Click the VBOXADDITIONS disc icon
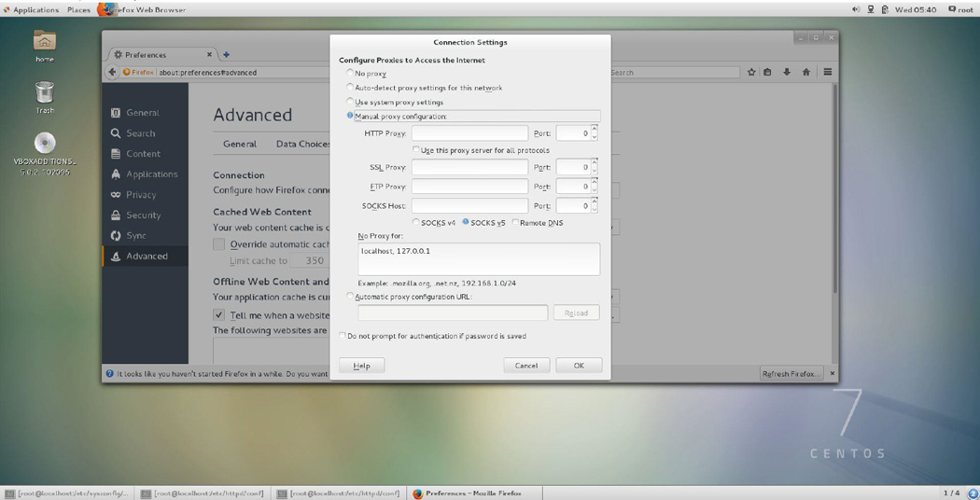Screen dimensions: 980x500 [45, 143]
